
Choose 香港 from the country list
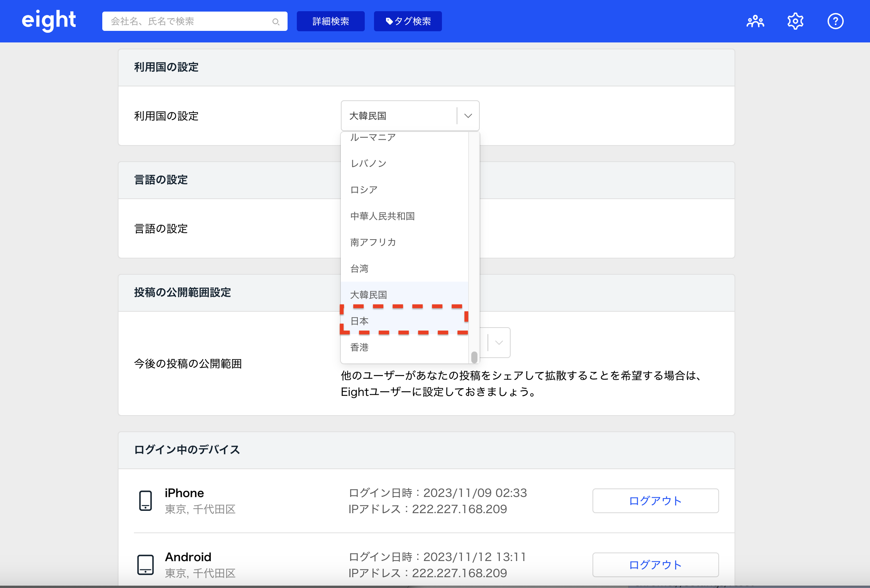coord(405,347)
